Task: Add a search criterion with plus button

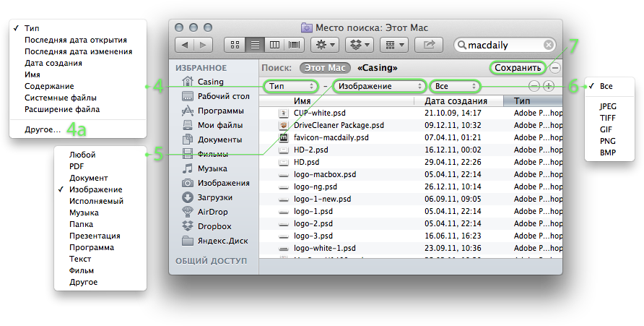Action: click(x=549, y=86)
